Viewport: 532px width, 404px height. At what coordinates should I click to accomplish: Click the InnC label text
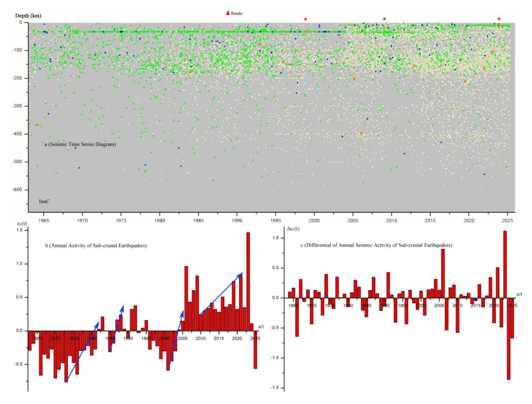point(45,202)
